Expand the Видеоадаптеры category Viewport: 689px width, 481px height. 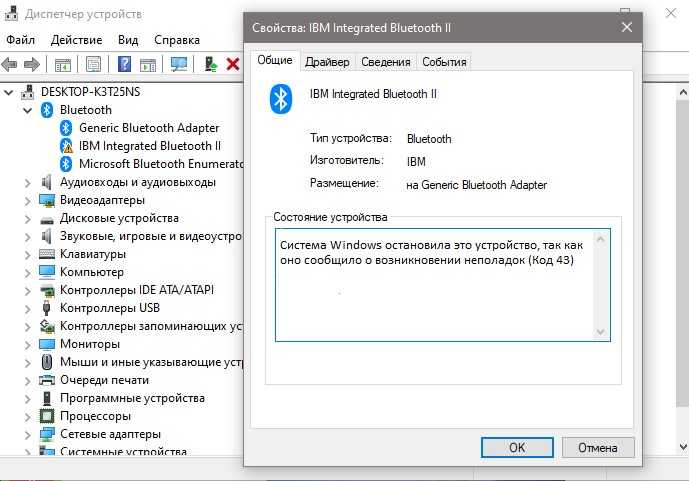(27, 201)
